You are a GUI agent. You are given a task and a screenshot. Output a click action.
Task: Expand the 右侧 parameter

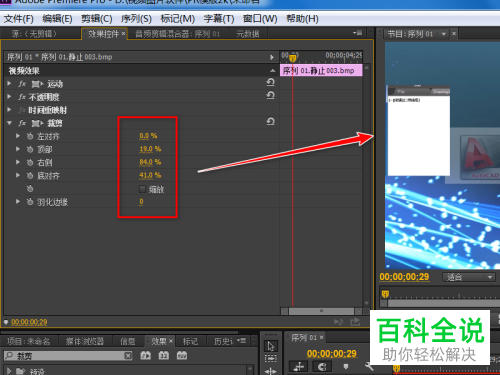click(18, 162)
